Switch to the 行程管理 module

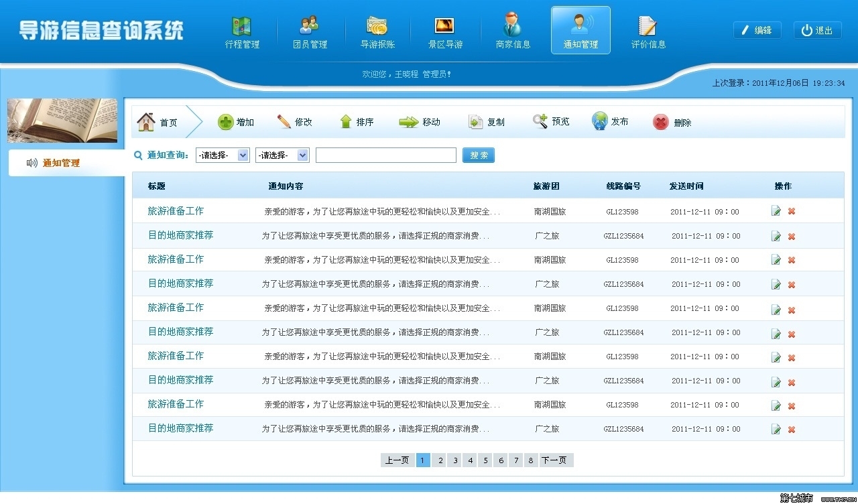[242, 30]
